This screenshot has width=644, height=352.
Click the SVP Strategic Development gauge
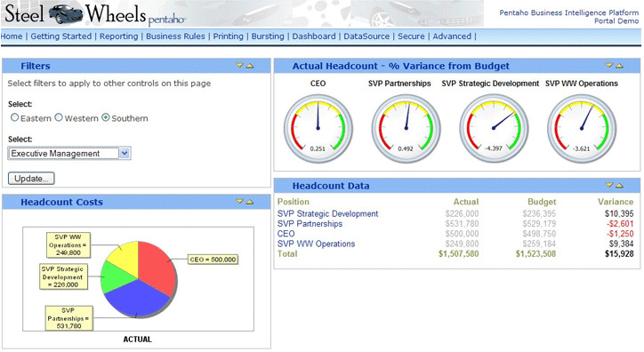click(x=494, y=128)
